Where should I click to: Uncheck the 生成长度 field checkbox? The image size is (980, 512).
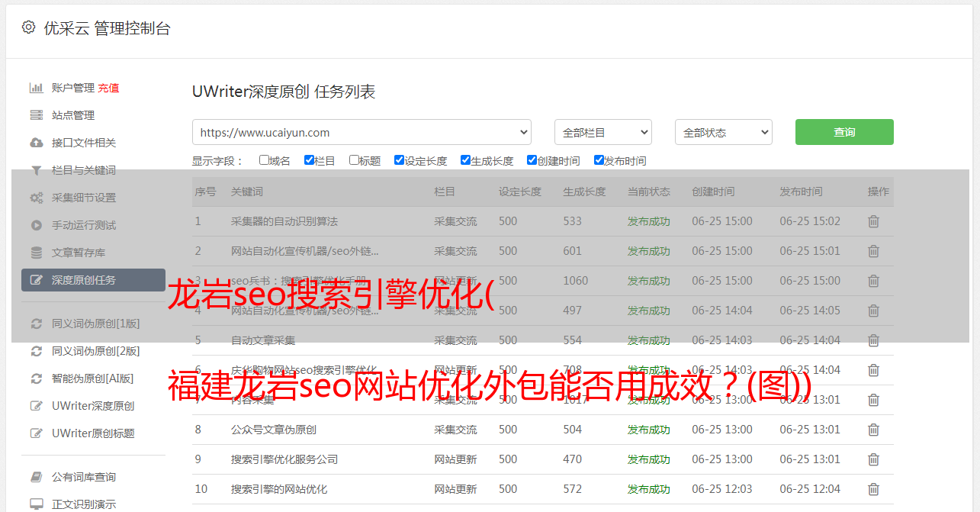465,160
